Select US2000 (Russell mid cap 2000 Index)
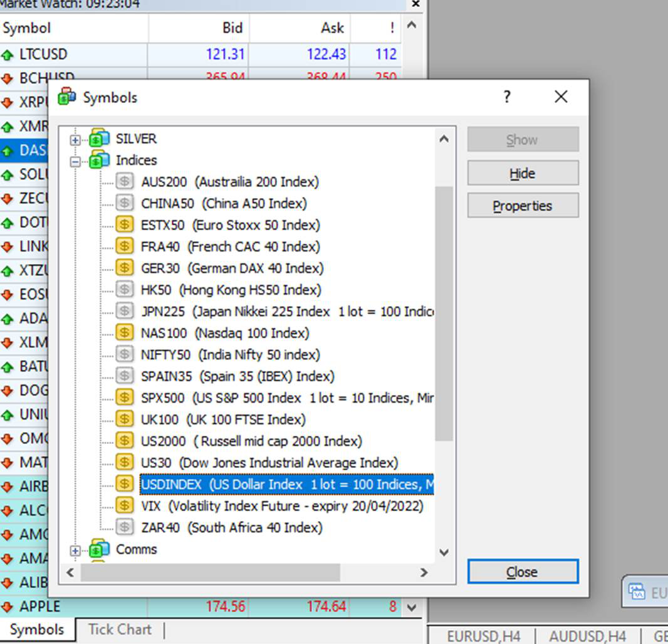 coord(252,441)
